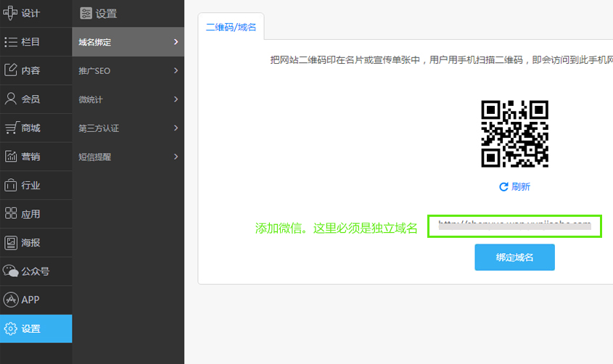Select 第三方认证 menu entry
Image resolution: width=613 pixels, height=364 pixels.
[x=128, y=128]
